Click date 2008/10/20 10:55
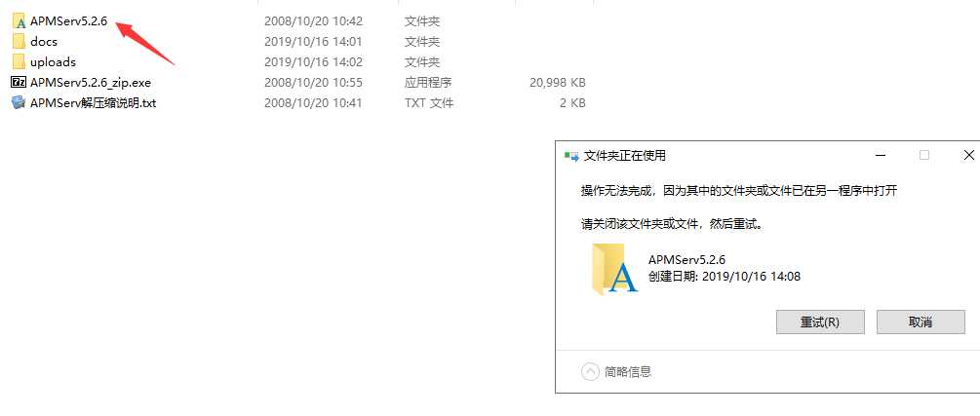 click(x=313, y=83)
